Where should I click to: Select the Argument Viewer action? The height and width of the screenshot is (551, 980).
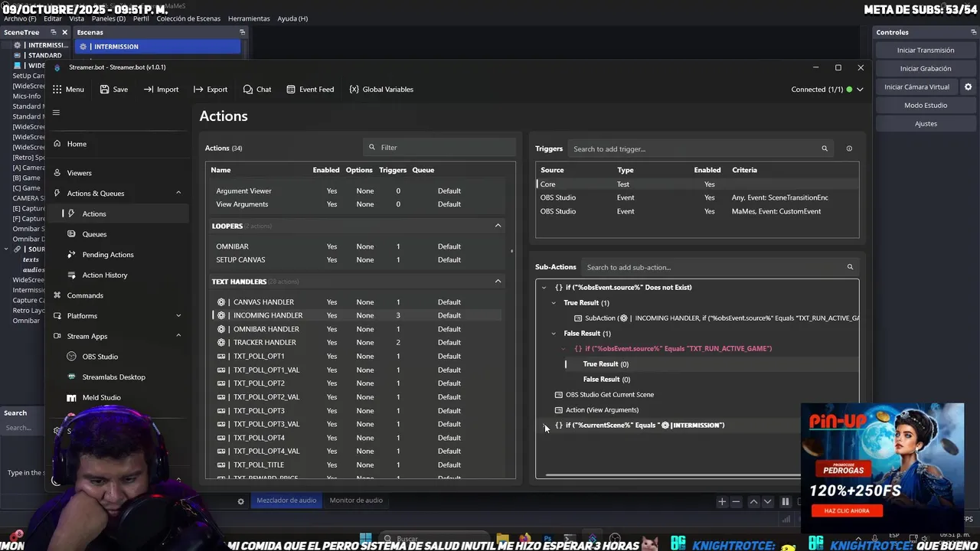click(x=356, y=191)
